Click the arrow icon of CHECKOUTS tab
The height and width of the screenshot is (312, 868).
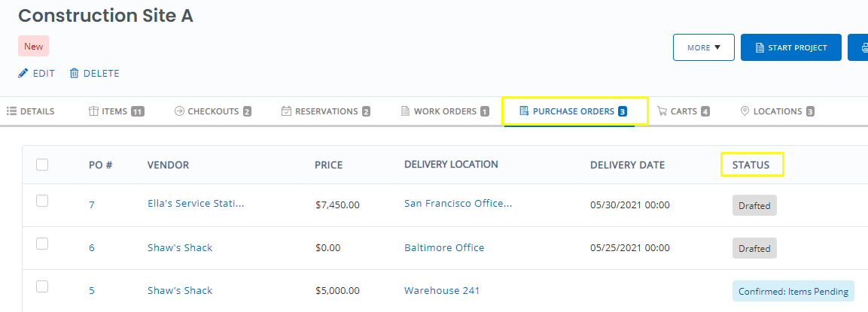(x=179, y=111)
